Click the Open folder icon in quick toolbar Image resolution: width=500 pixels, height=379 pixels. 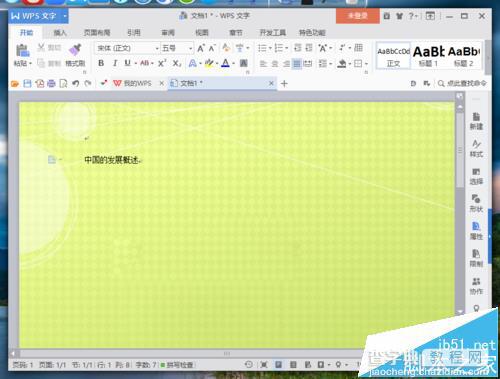15,84
